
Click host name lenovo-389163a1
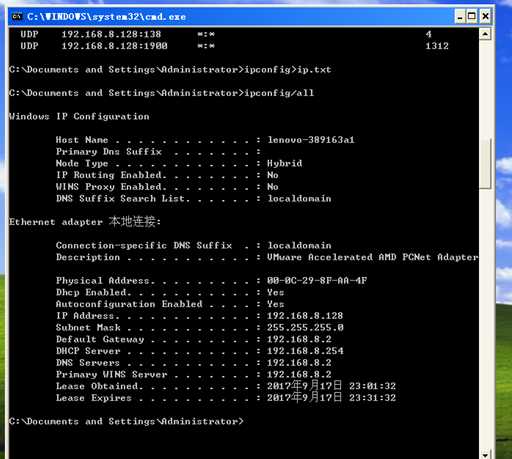pos(311,140)
